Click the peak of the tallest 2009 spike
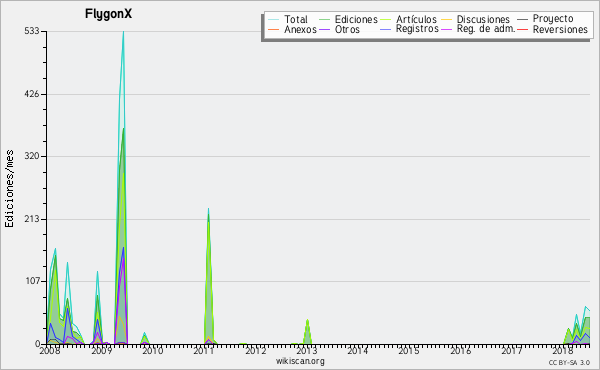 123,32
